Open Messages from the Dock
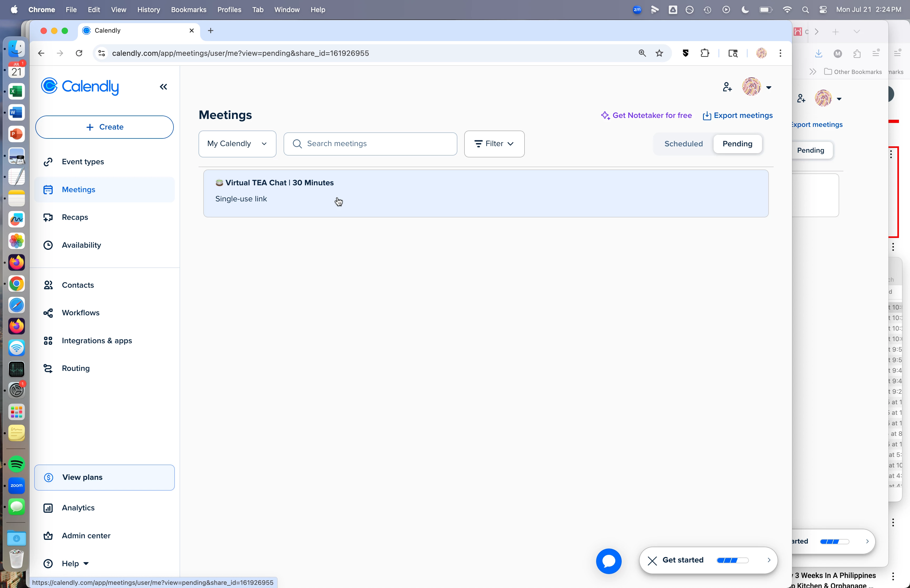The image size is (910, 588). [x=16, y=507]
